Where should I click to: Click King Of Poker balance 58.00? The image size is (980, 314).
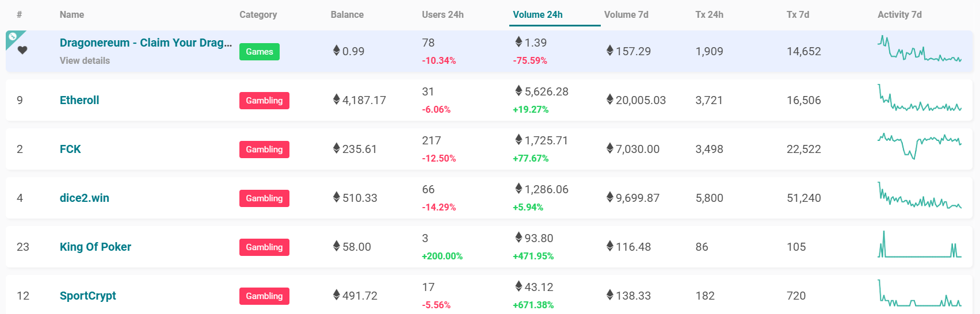[352, 247]
